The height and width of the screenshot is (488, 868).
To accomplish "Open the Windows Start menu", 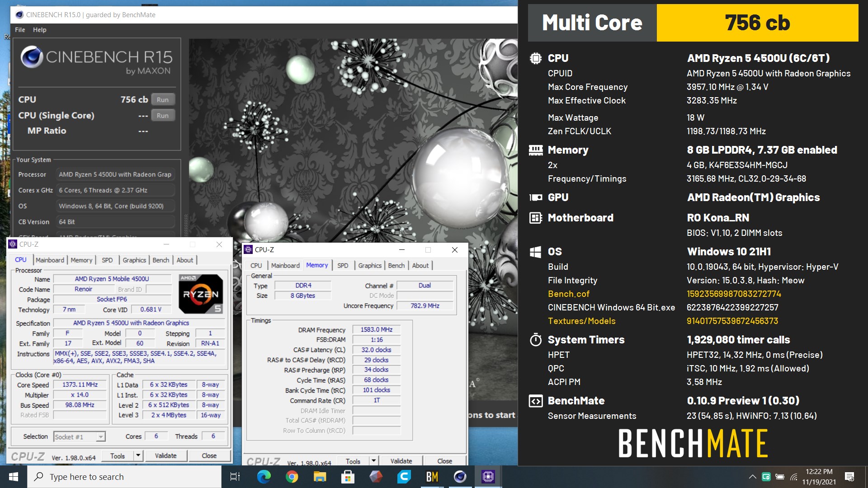I will [x=14, y=477].
